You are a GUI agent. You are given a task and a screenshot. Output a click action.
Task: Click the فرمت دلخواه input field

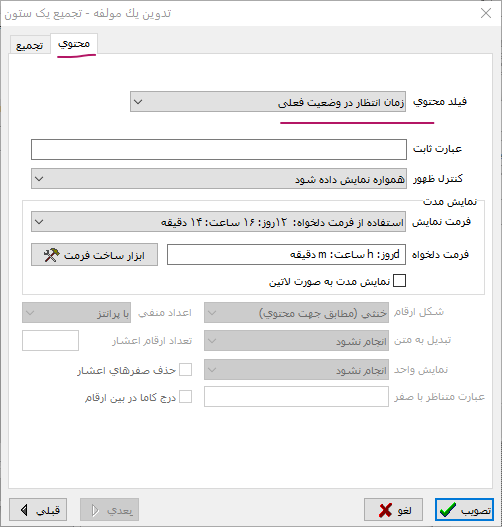286,254
